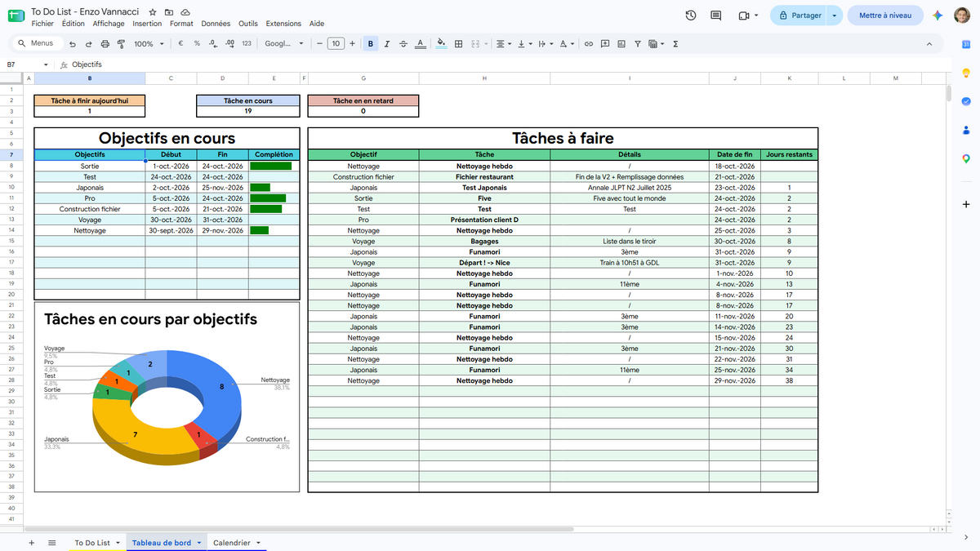Screen dimensions: 980x551
Task: Open the text color picker
Action: [x=420, y=44]
